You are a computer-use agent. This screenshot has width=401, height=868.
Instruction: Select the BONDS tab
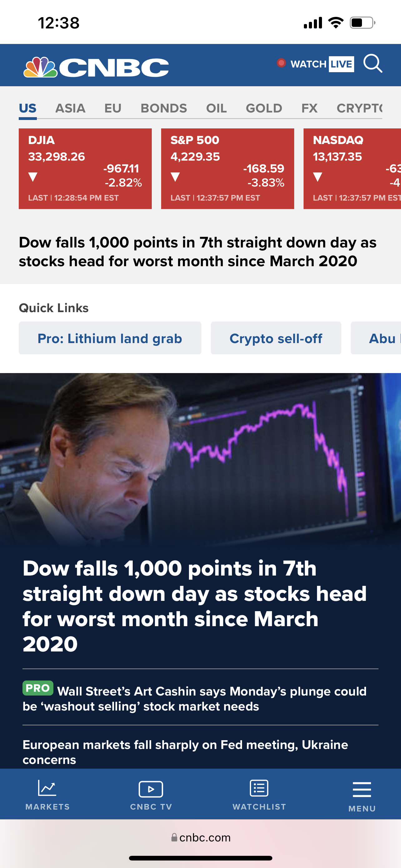click(x=164, y=108)
